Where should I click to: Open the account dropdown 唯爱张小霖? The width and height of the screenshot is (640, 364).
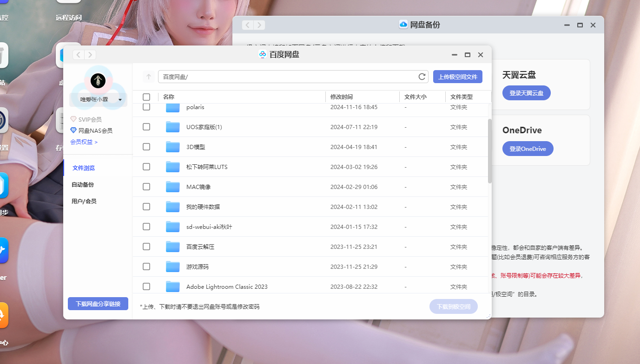98,99
